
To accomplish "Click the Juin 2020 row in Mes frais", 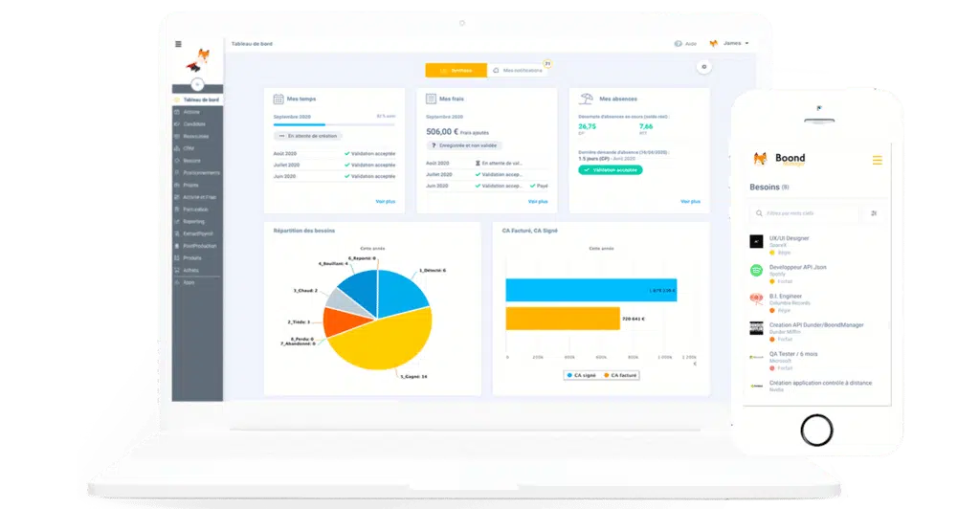I will point(487,187).
